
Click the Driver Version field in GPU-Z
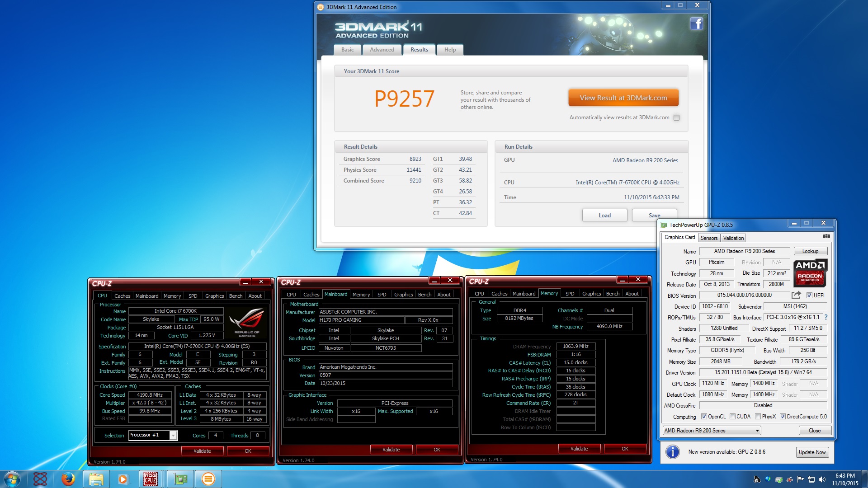763,372
